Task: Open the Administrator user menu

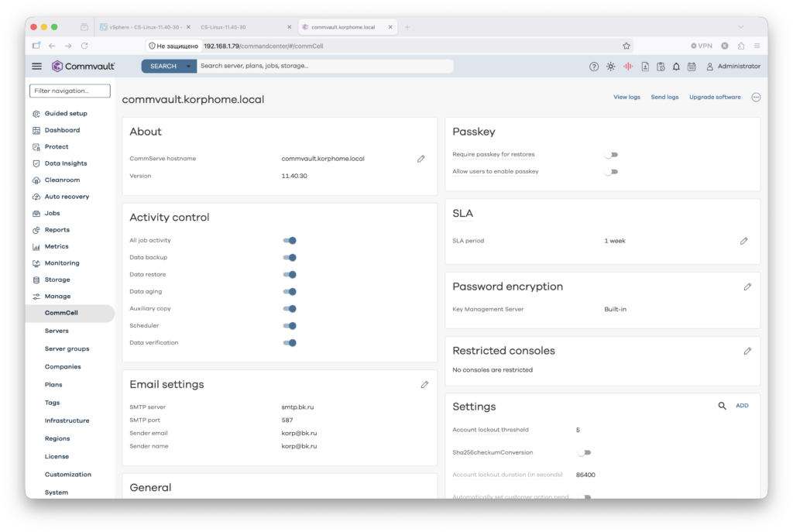Action: click(x=733, y=67)
